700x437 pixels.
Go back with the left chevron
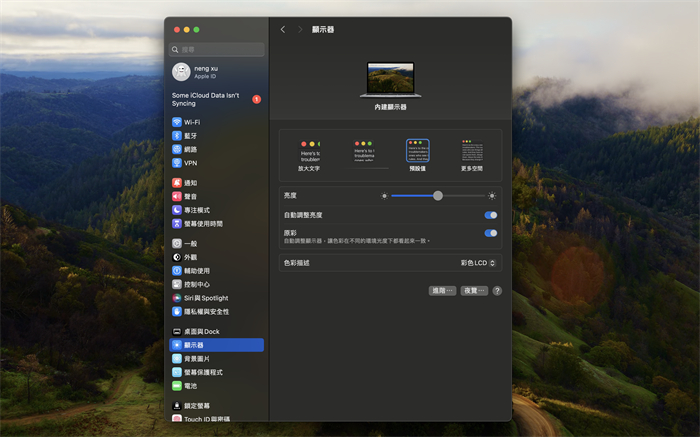[283, 30]
